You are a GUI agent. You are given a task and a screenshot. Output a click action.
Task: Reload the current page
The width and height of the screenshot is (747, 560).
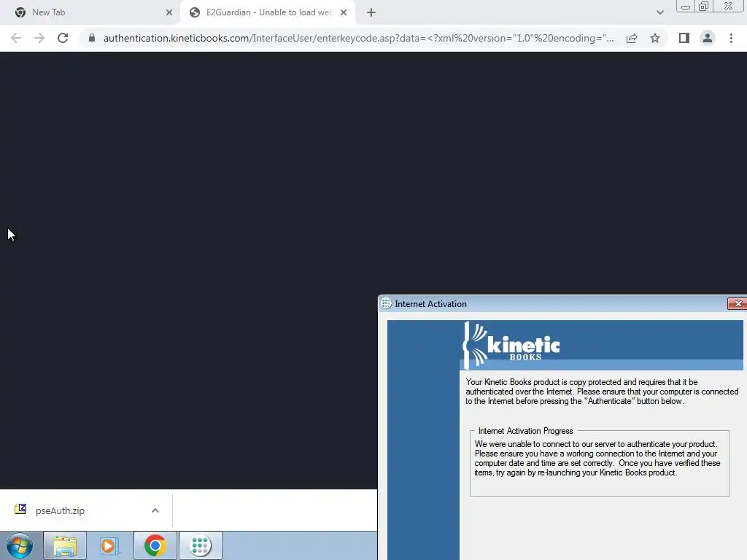(x=63, y=38)
